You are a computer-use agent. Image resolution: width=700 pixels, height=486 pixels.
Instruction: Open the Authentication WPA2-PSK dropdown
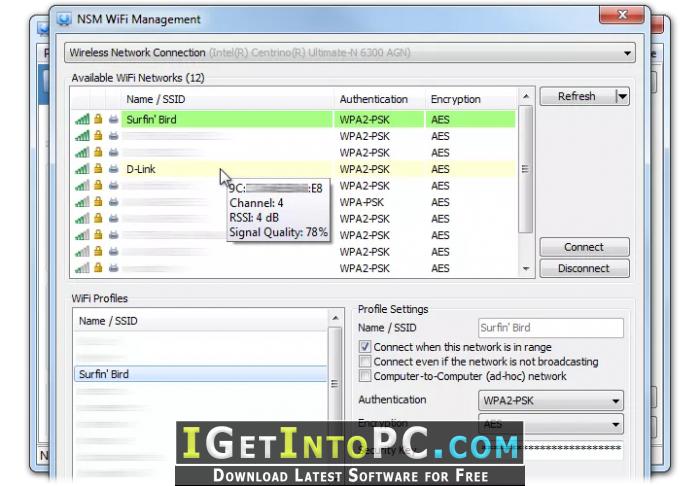click(x=550, y=401)
